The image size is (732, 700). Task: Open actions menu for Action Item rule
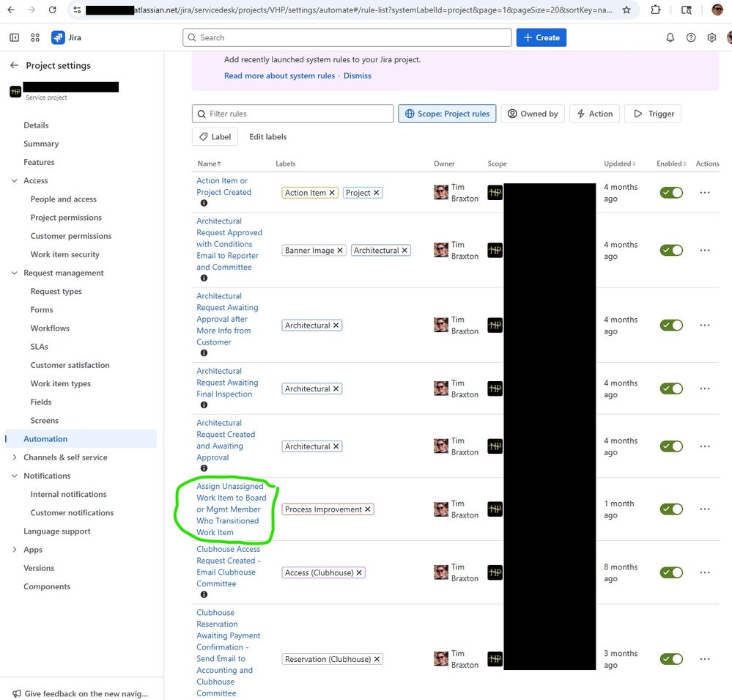[704, 193]
